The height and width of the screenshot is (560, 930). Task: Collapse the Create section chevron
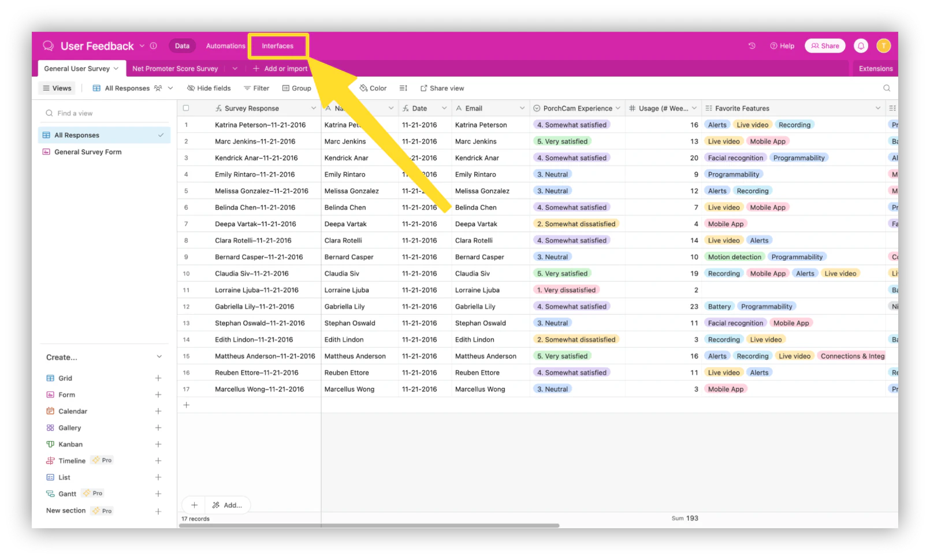coord(159,357)
